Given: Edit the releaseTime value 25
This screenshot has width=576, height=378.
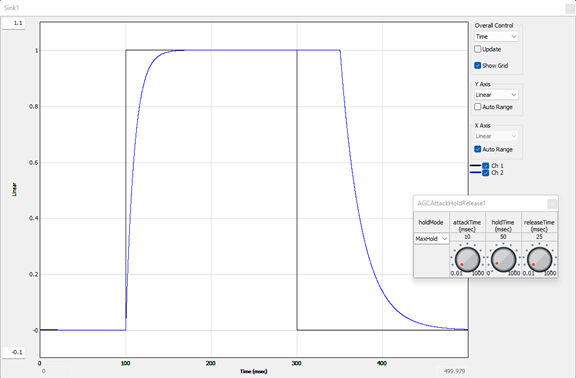Looking at the screenshot, I should 539,237.
